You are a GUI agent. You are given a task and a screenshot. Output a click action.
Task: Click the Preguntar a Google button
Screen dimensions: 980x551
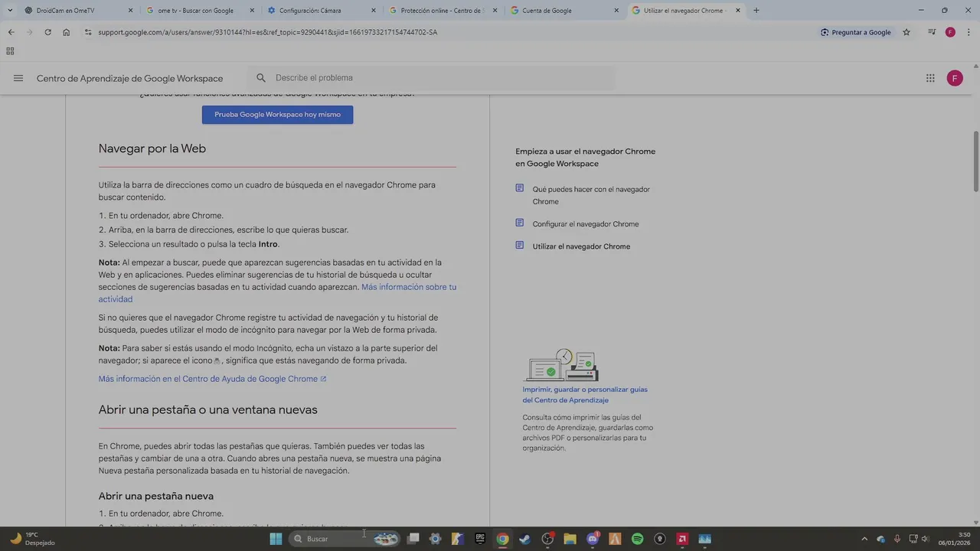[855, 32]
